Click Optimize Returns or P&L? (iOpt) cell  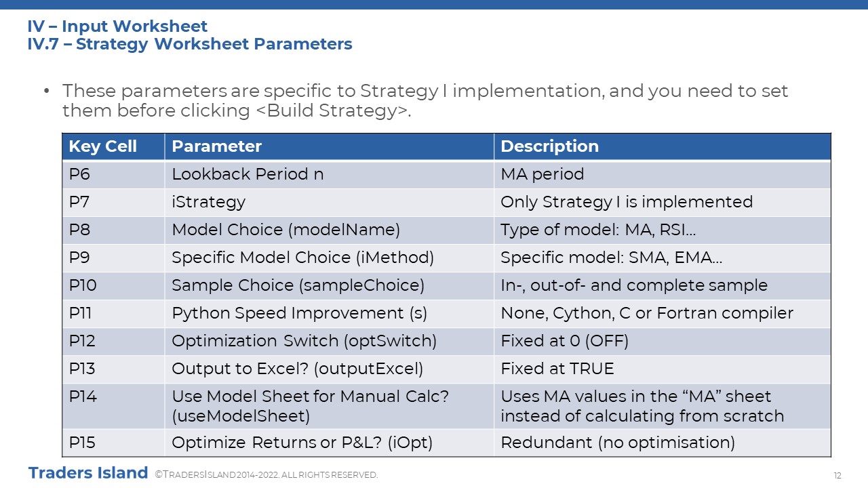pyautogui.click(x=329, y=443)
